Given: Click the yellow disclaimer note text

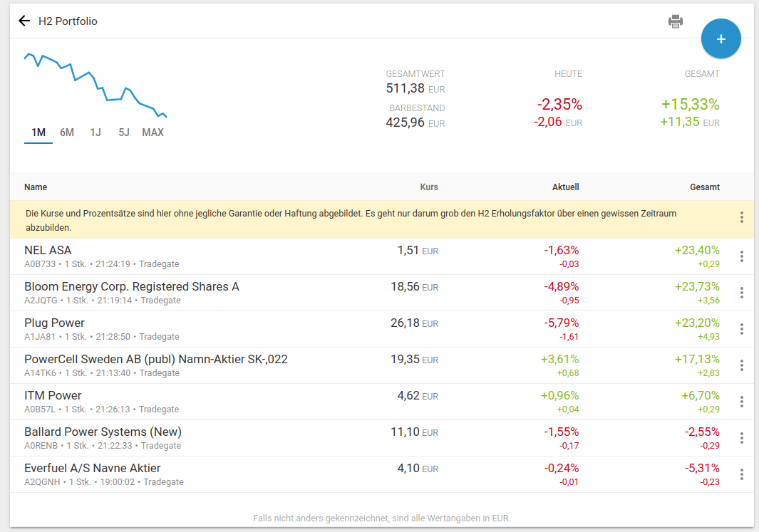Looking at the screenshot, I should click(351, 220).
